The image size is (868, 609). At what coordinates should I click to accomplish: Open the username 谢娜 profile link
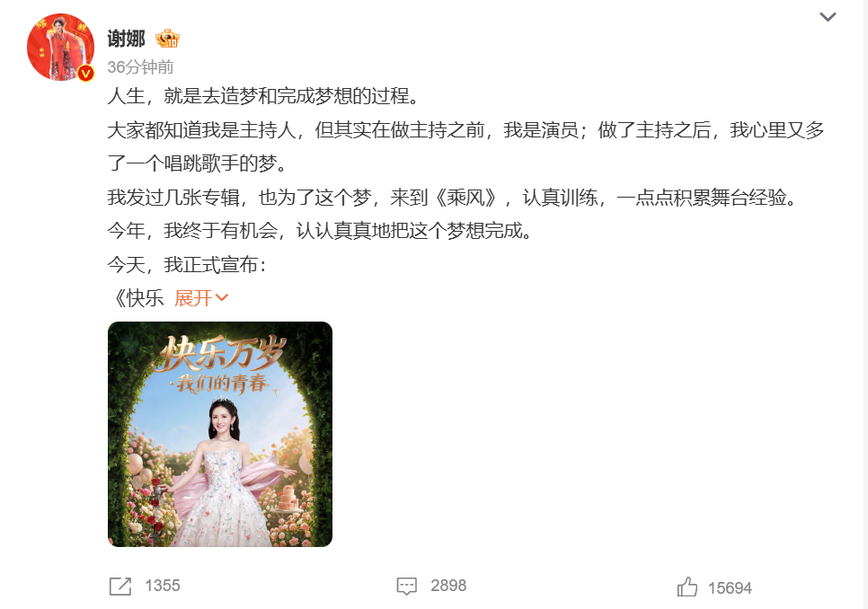point(126,39)
